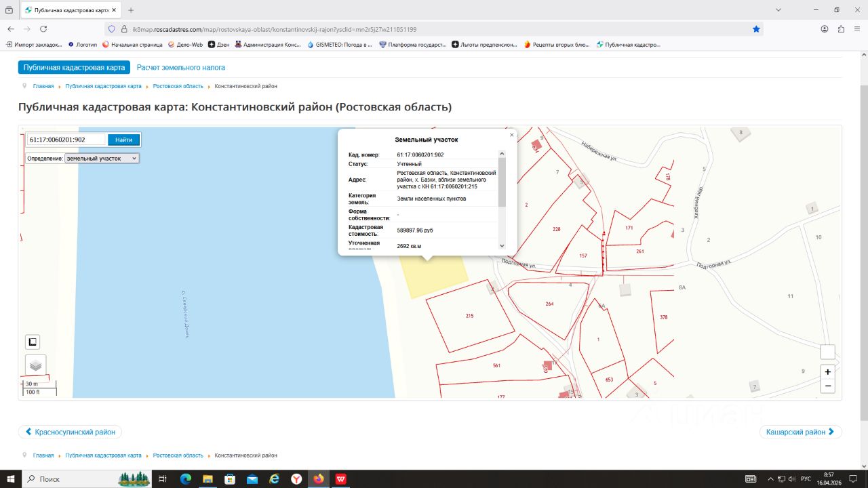Zoom out the map with minus
The image size is (868, 488).
[827, 386]
